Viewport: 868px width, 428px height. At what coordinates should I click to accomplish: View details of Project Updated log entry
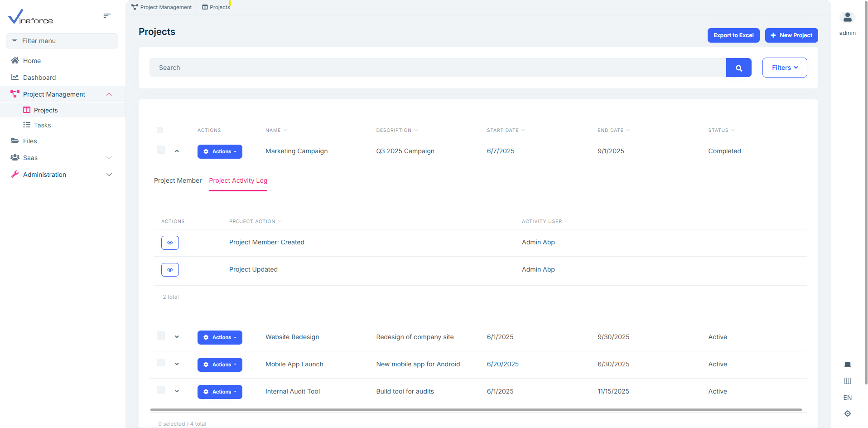click(170, 270)
